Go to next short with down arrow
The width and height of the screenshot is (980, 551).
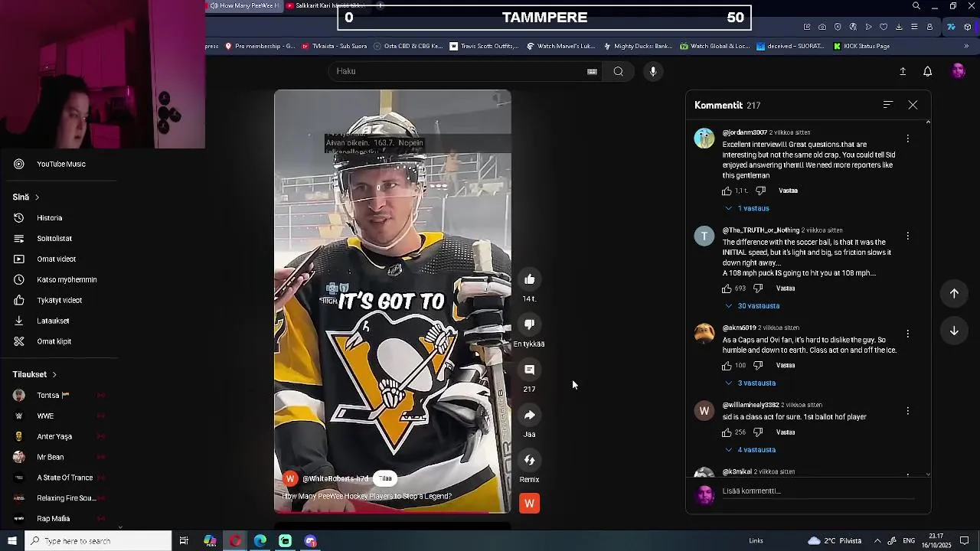pos(954,331)
